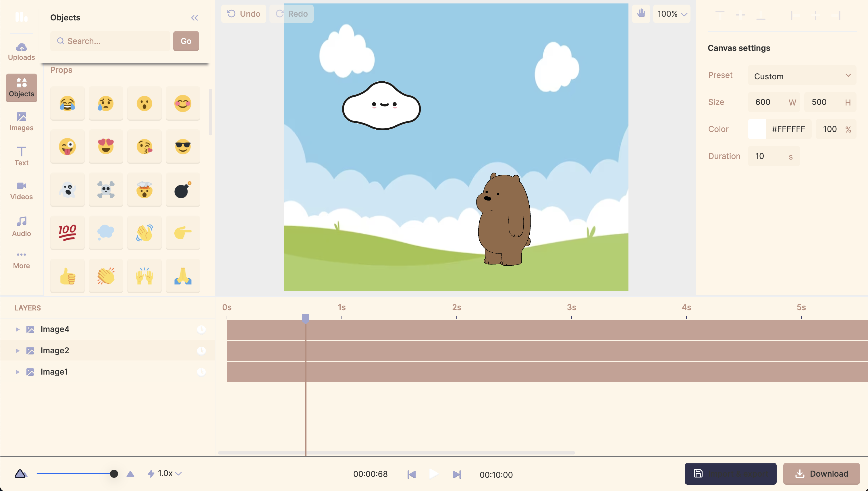Switch to the Objects sidebar tab
The height and width of the screenshot is (491, 868).
click(21, 88)
